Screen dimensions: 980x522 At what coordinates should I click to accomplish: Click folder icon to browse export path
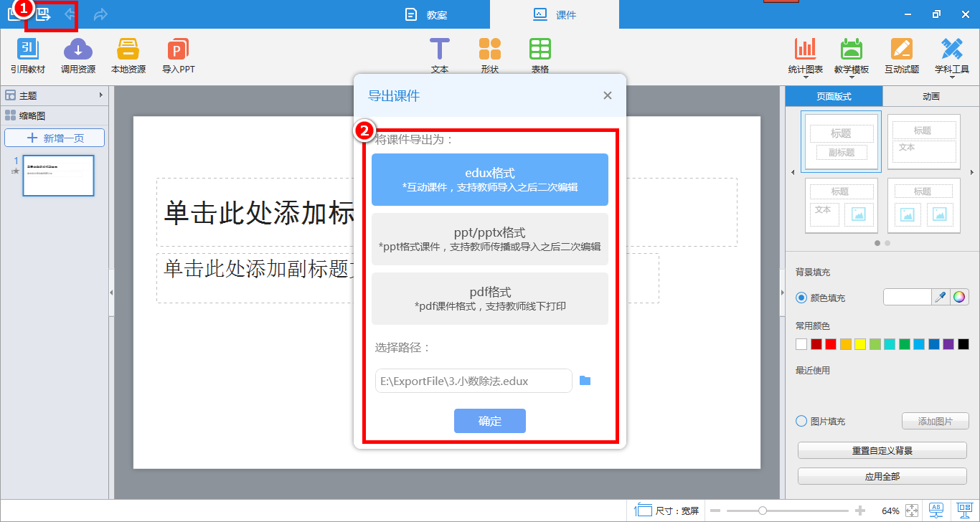point(585,381)
